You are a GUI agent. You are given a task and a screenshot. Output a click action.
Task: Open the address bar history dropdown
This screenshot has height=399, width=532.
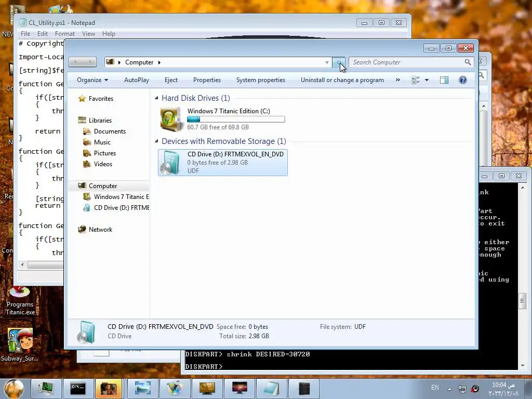[x=327, y=62]
